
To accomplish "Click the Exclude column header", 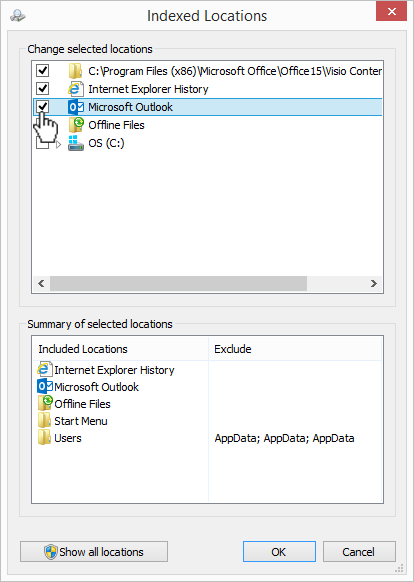I will 295,349.
